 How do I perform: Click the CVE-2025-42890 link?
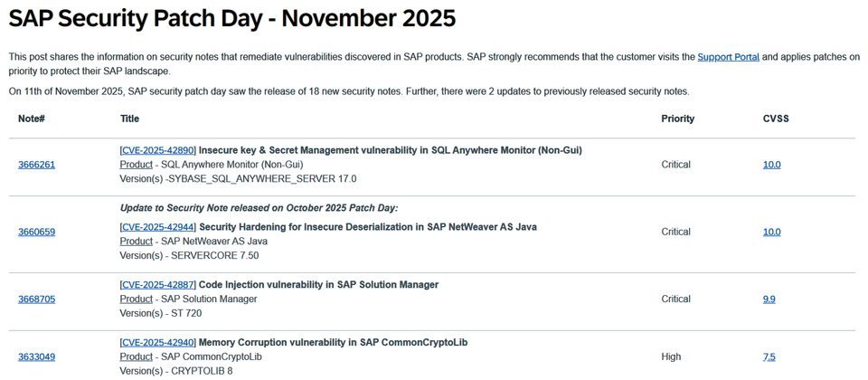[x=157, y=150]
